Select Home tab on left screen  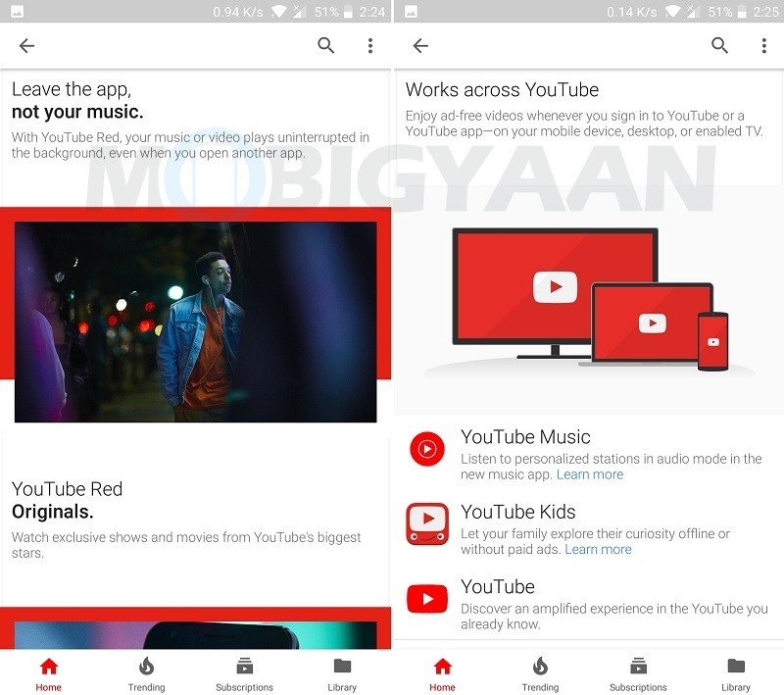(x=48, y=674)
